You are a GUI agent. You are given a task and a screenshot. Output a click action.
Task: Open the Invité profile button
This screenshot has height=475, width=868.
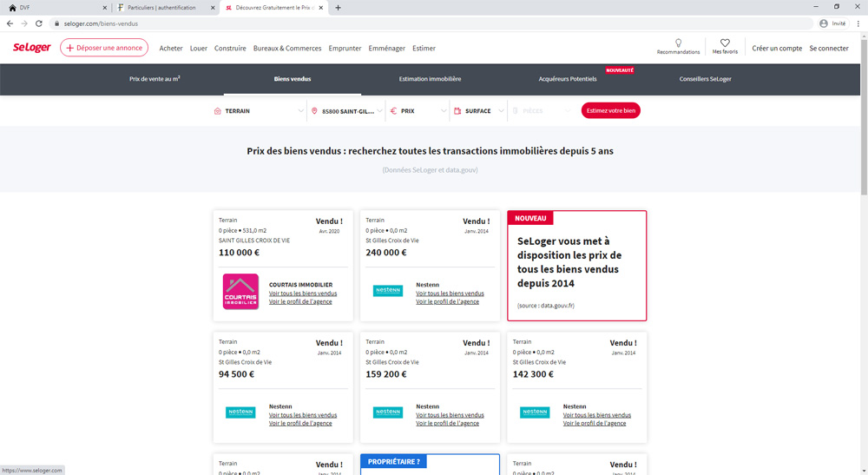832,23
